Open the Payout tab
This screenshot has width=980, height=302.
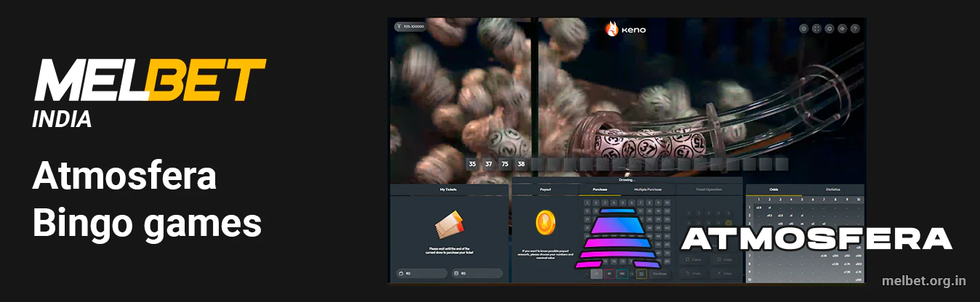pos(545,189)
